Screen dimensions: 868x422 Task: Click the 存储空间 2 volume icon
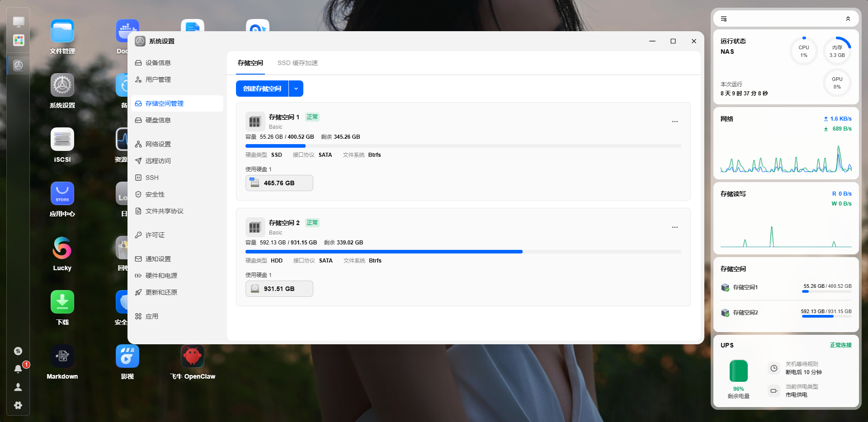(x=255, y=227)
